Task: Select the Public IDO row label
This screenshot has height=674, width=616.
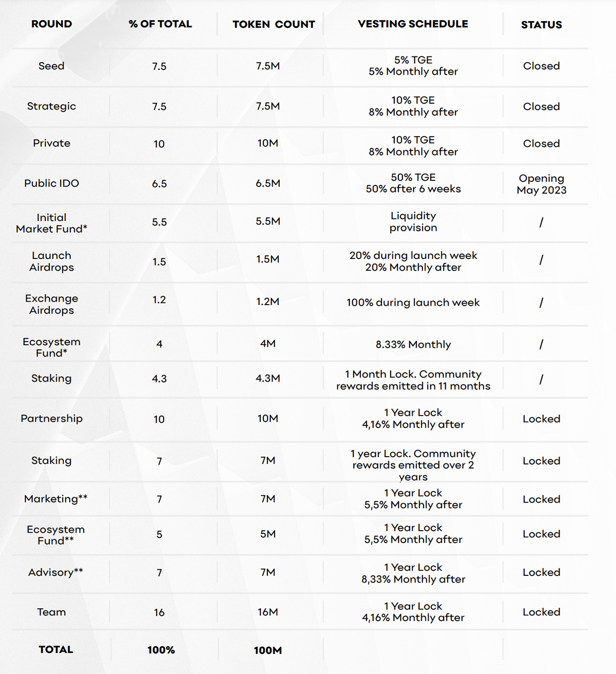Action: (x=51, y=183)
